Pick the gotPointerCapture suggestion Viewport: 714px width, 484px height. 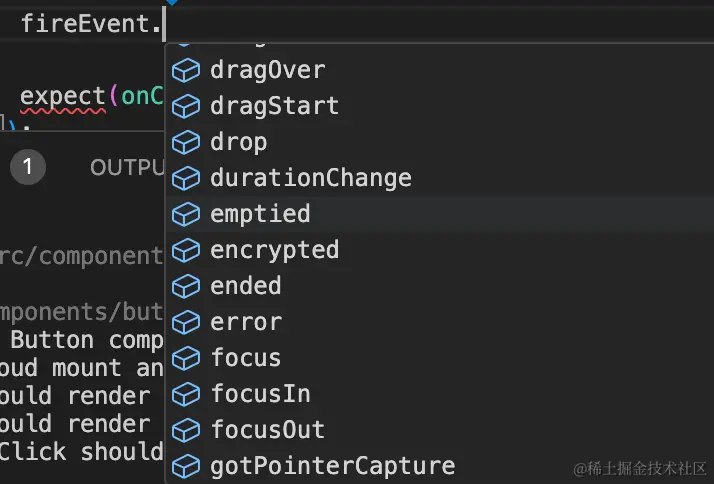440,466
